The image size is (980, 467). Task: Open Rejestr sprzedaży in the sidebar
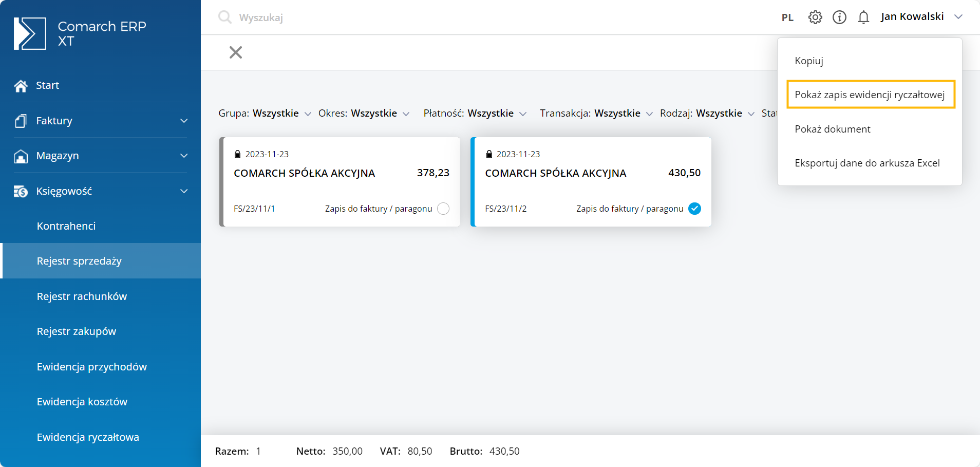[x=100, y=261]
